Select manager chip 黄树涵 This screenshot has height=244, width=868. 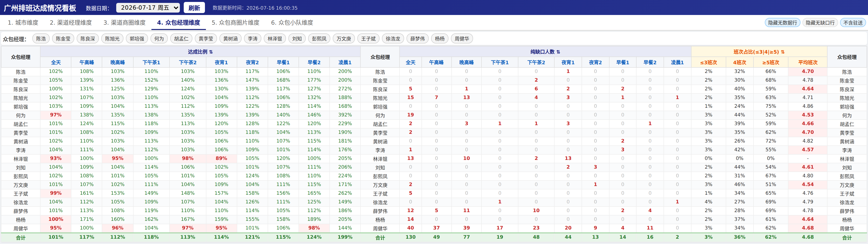pos(231,39)
